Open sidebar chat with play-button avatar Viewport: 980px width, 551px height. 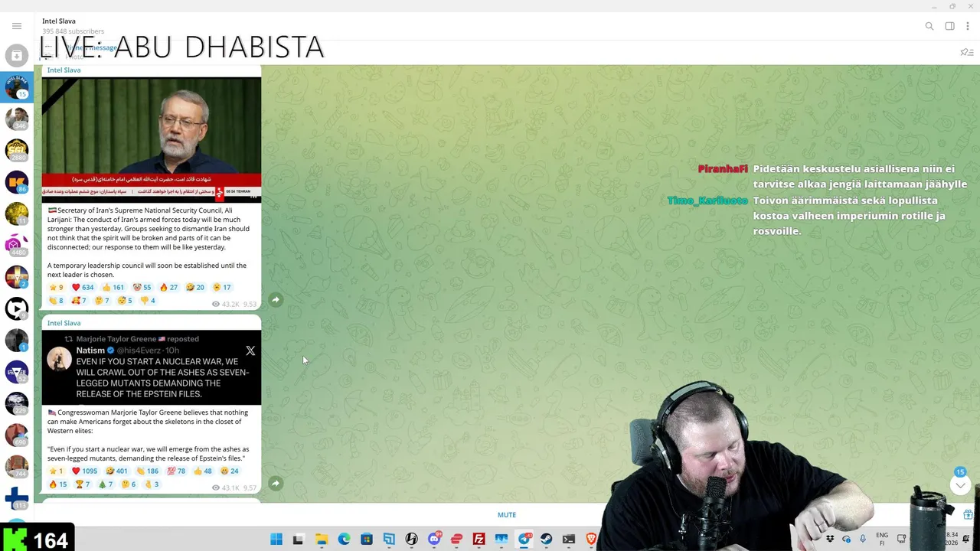(x=17, y=308)
